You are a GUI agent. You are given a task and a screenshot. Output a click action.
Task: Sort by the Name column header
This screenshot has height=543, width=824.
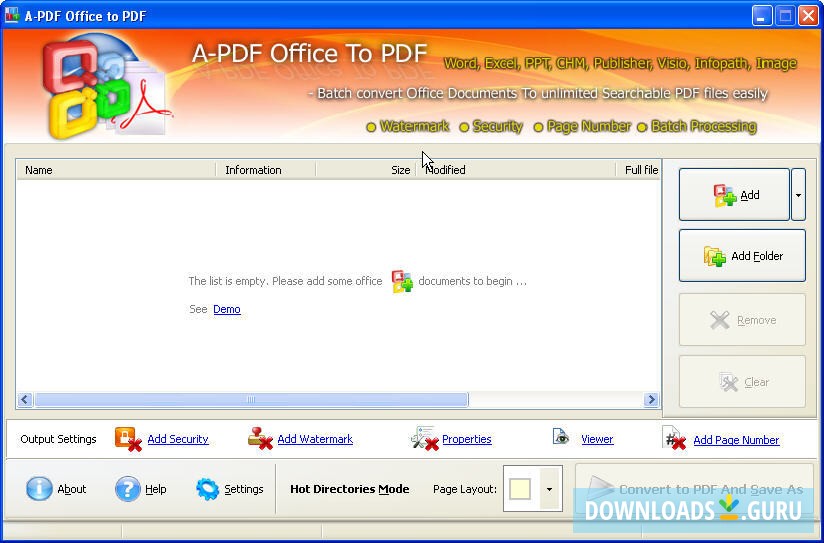pyautogui.click(x=116, y=170)
